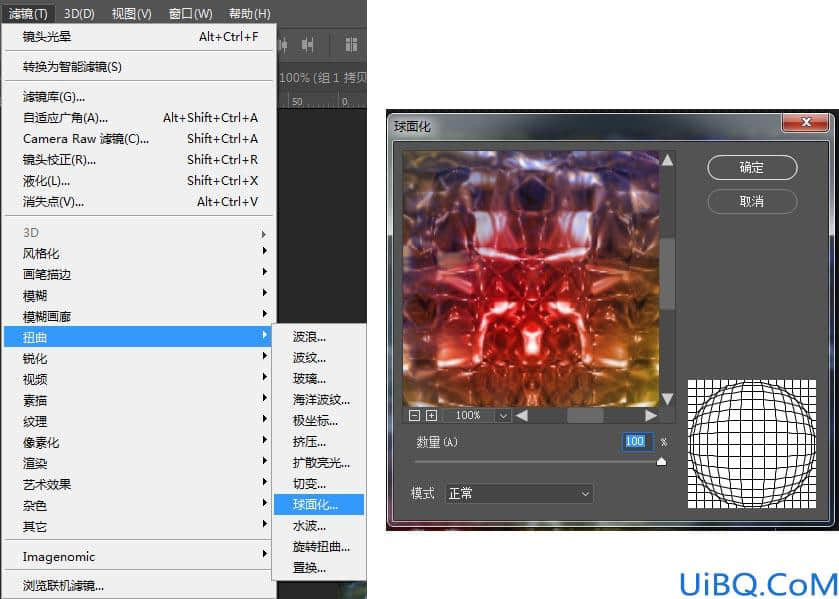Click preview scroll up arrow

tap(667, 160)
